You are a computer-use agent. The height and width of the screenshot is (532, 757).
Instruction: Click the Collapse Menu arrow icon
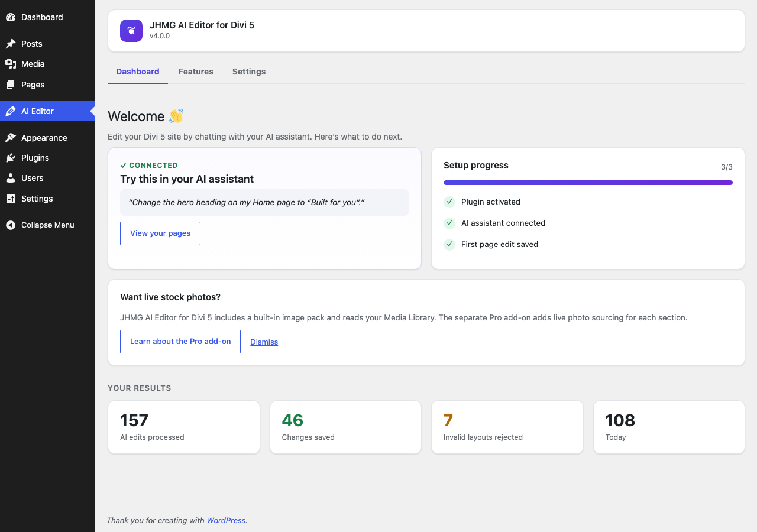(x=11, y=225)
